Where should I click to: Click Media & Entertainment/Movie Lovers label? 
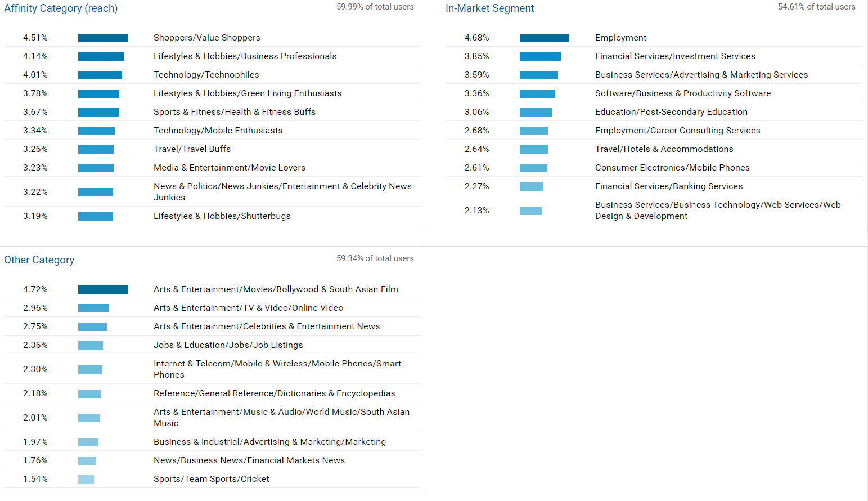point(230,168)
